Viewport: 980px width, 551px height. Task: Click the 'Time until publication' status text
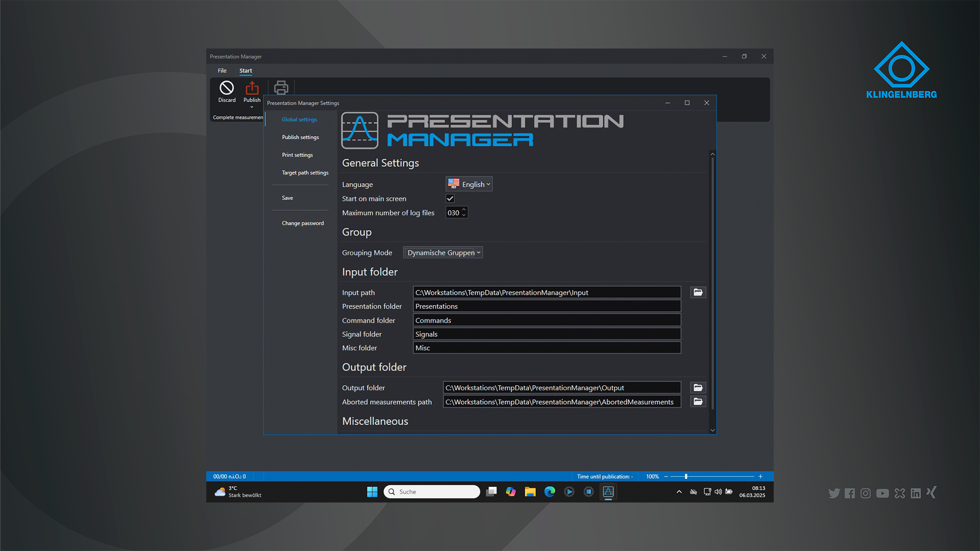(x=605, y=477)
